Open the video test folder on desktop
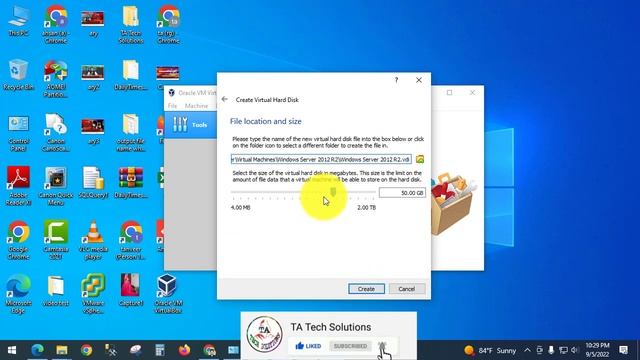 click(x=56, y=291)
